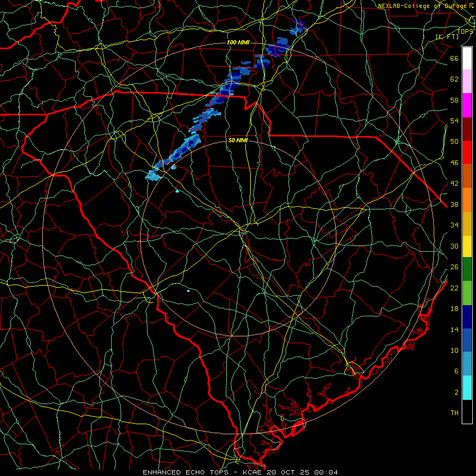Click the "54" legend value
Screen dimensions: 476x476
click(454, 121)
